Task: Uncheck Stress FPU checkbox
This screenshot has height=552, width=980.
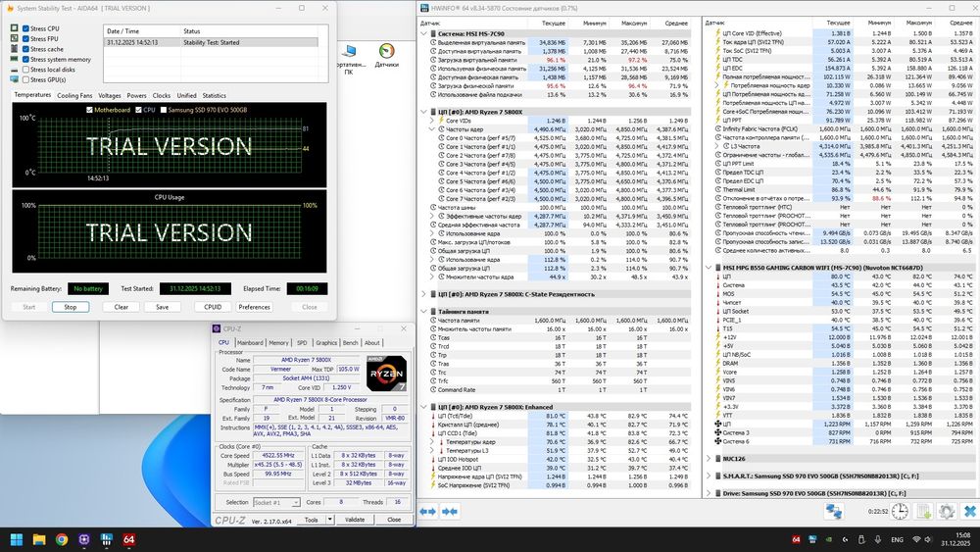Action: [25, 39]
